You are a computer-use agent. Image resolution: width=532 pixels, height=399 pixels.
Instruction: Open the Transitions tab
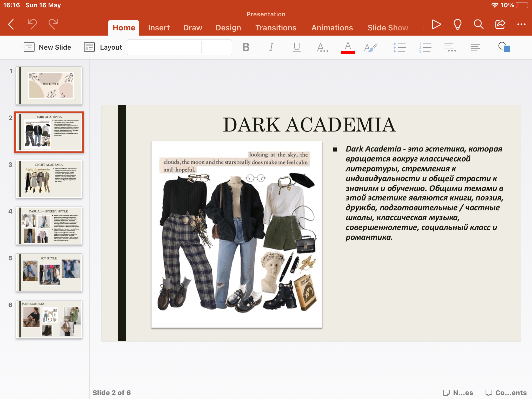[x=276, y=28]
